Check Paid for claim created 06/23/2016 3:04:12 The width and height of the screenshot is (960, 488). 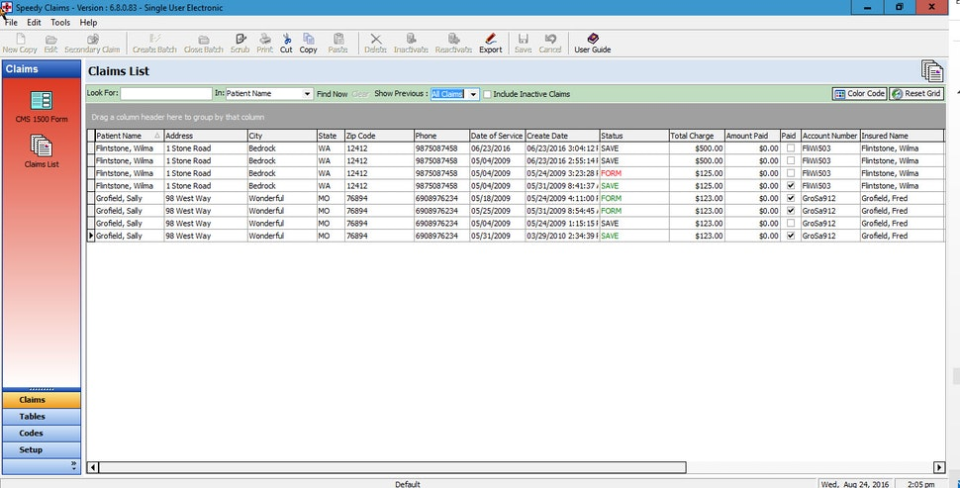[790, 148]
